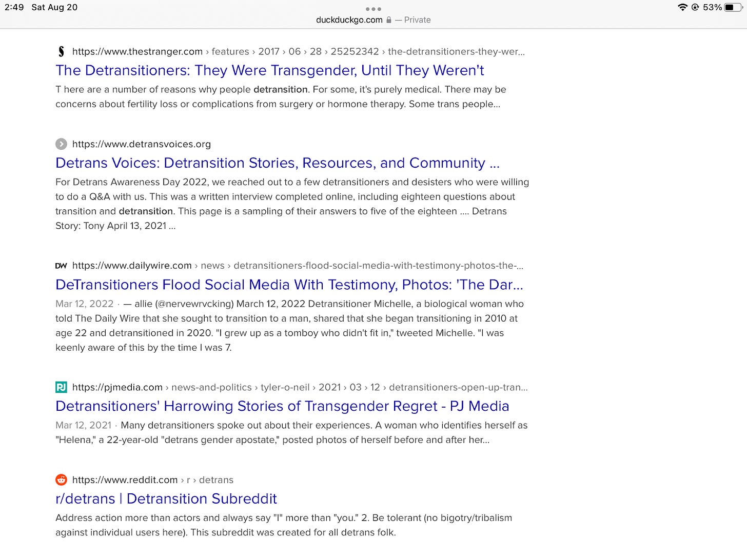Open r/detrans Detransition Subreddit link
The height and width of the screenshot is (560, 747).
(x=166, y=498)
